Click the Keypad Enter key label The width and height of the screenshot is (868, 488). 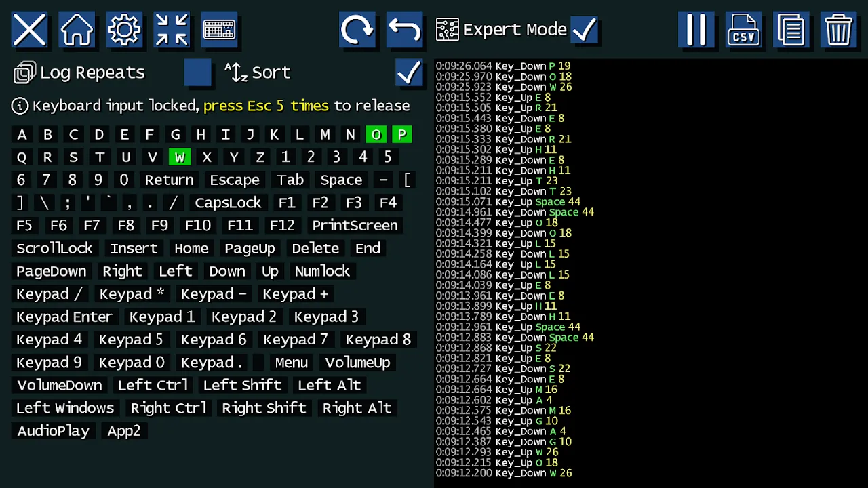point(64,317)
